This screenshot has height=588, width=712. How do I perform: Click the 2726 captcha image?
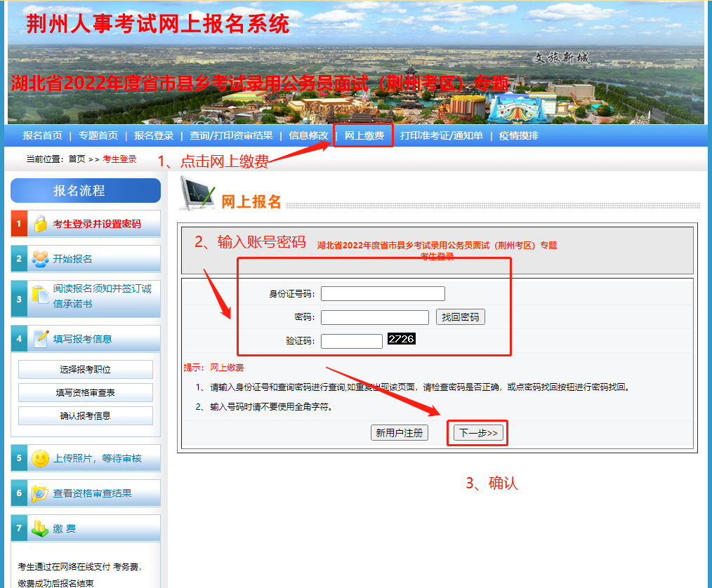pyautogui.click(x=401, y=339)
